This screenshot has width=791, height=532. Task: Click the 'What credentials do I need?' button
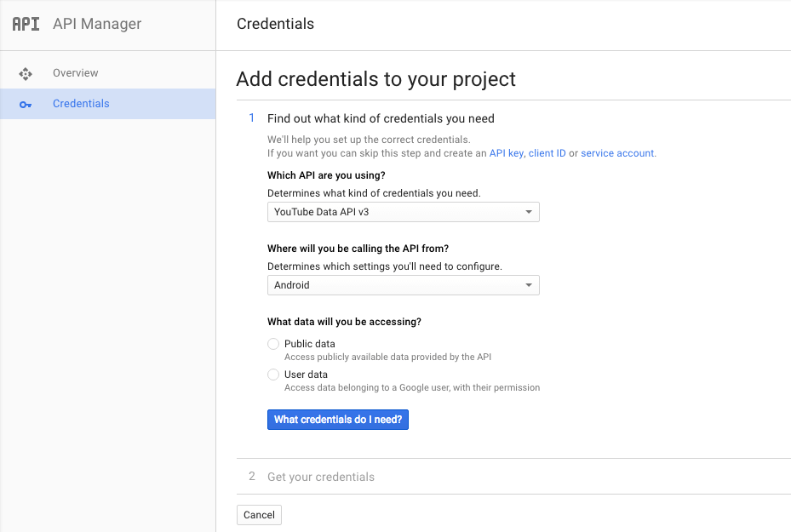coord(337,420)
